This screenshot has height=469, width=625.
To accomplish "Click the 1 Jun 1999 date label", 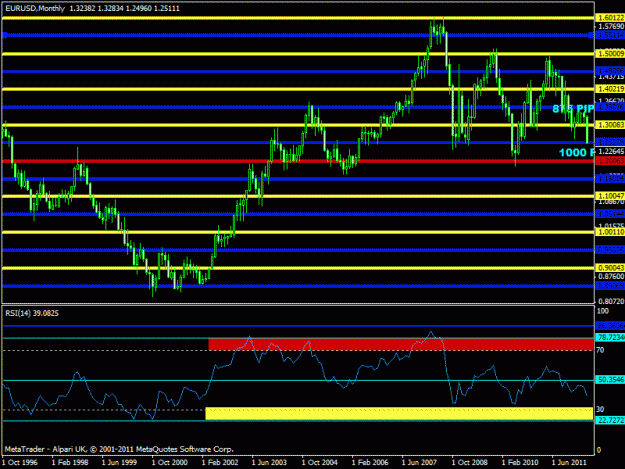I will [x=119, y=463].
